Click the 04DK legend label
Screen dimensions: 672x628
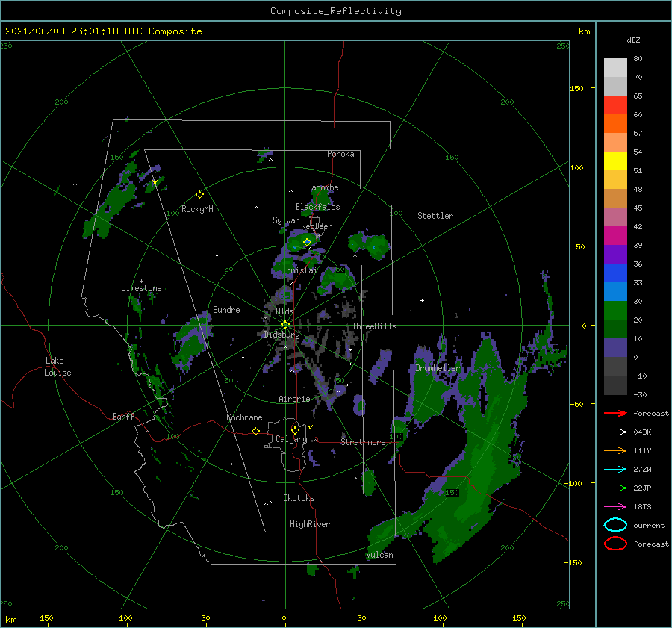click(642, 432)
